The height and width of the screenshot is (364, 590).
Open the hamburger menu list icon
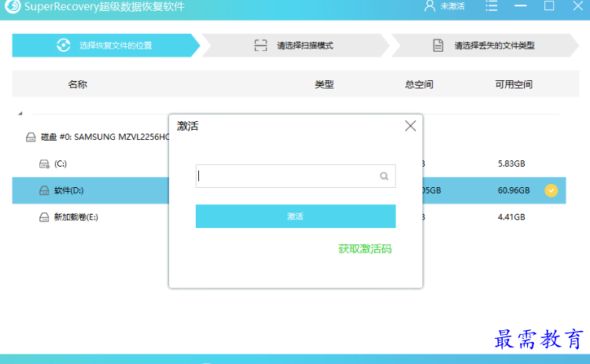point(492,6)
